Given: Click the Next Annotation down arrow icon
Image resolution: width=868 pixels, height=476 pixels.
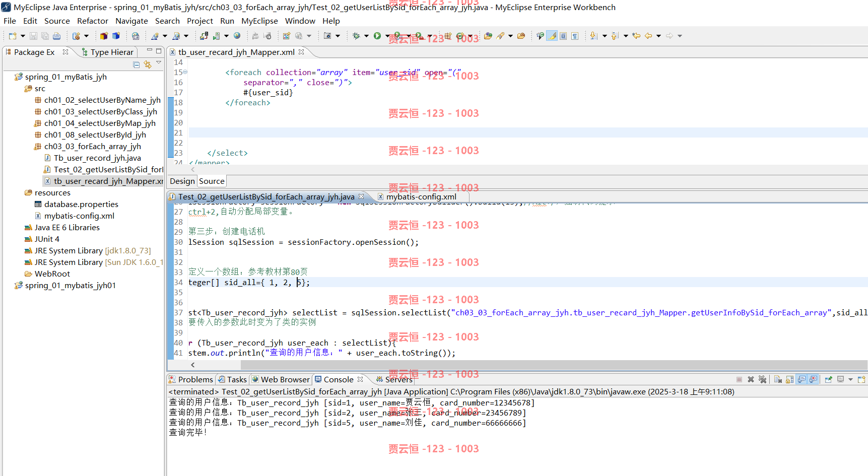Looking at the screenshot, I should (594, 36).
